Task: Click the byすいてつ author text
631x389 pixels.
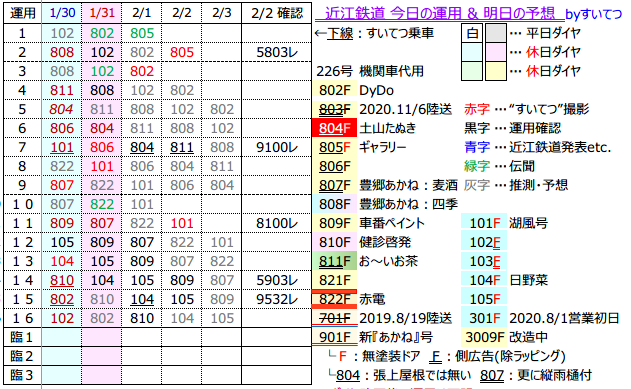Action: click(593, 14)
